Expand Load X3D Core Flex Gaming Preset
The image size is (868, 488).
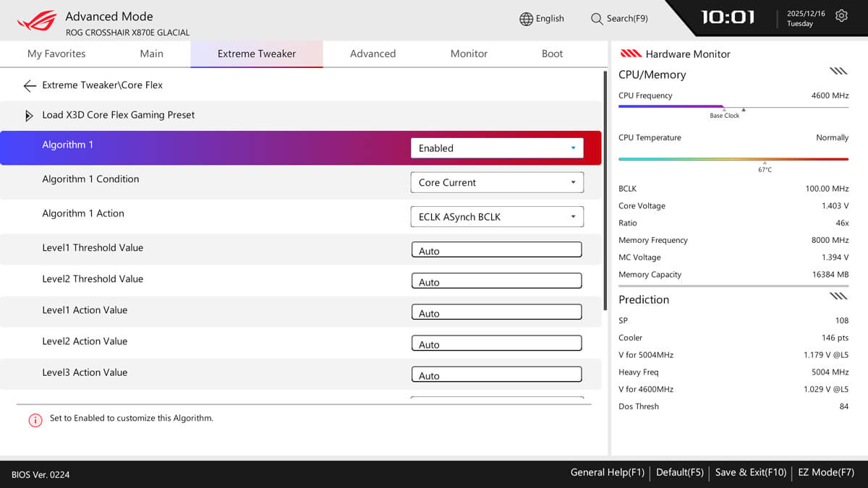[x=30, y=116]
